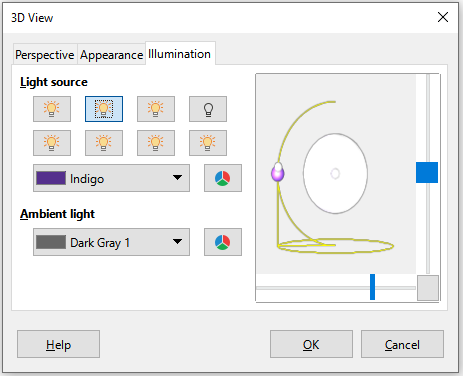Screen dimensions: 463x376
Task: Open color picker dialog for ambient light
Action: click(x=223, y=242)
